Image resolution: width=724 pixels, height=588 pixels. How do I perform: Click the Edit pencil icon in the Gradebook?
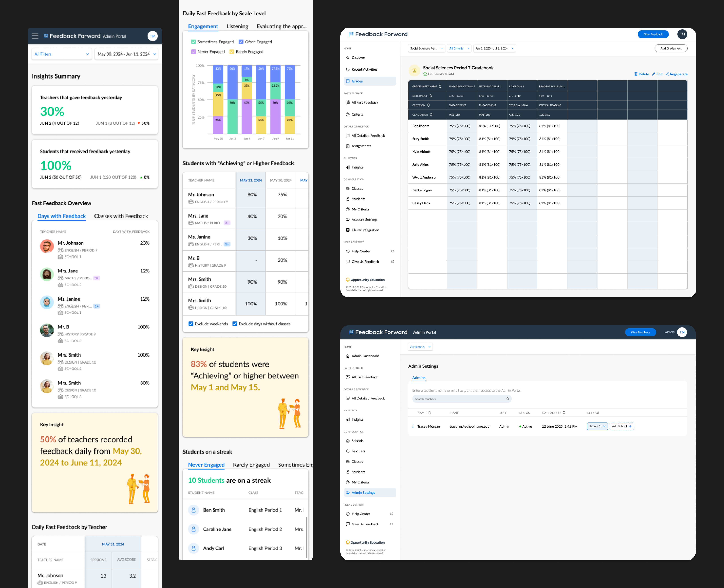[653, 74]
